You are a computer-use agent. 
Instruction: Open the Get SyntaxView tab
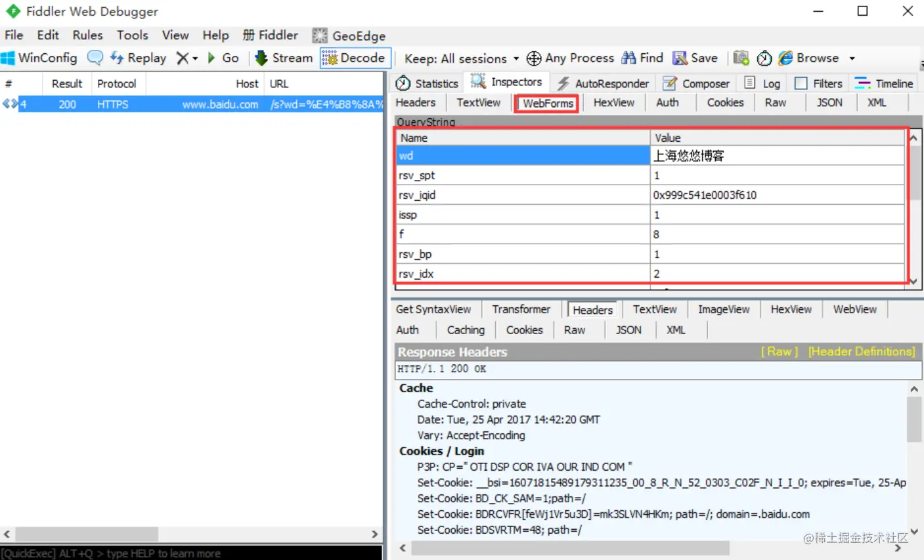coord(433,309)
